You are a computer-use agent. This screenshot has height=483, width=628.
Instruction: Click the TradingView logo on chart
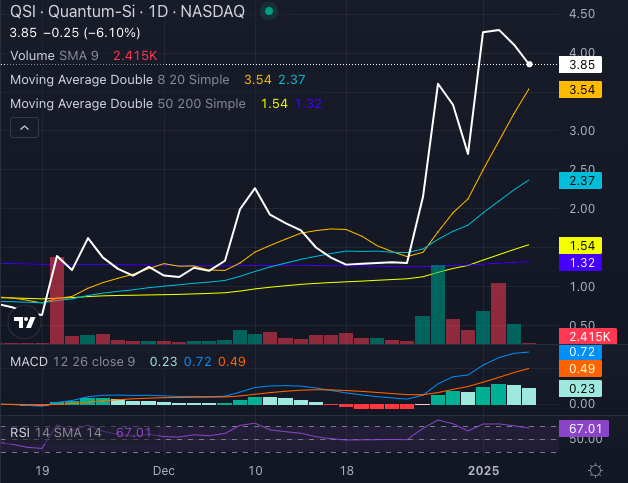[27, 322]
